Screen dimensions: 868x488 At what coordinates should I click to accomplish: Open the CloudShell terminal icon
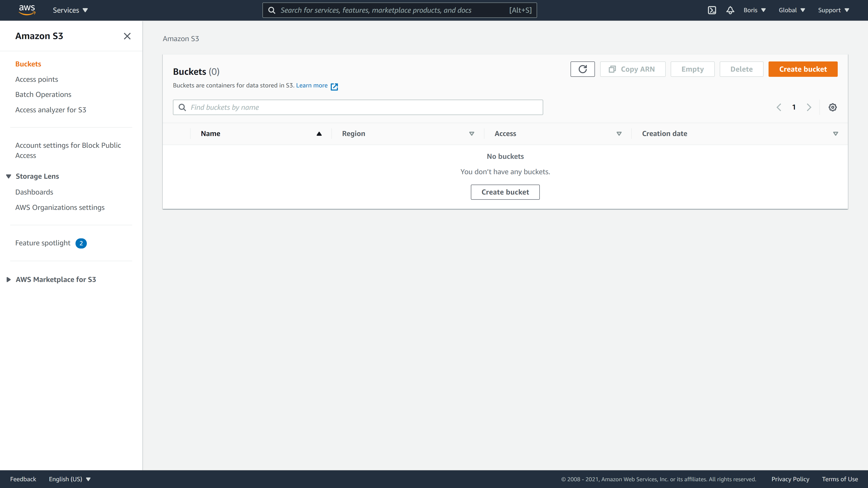point(712,10)
